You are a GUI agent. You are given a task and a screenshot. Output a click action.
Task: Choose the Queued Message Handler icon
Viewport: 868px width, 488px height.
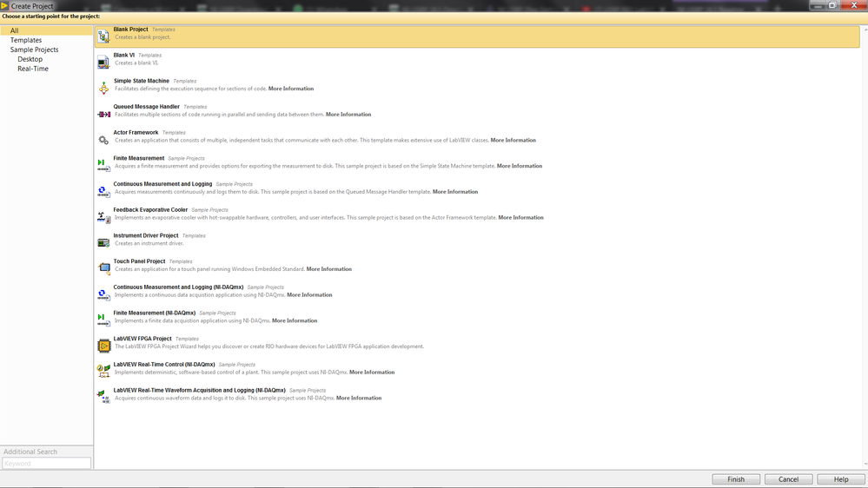[103, 114]
